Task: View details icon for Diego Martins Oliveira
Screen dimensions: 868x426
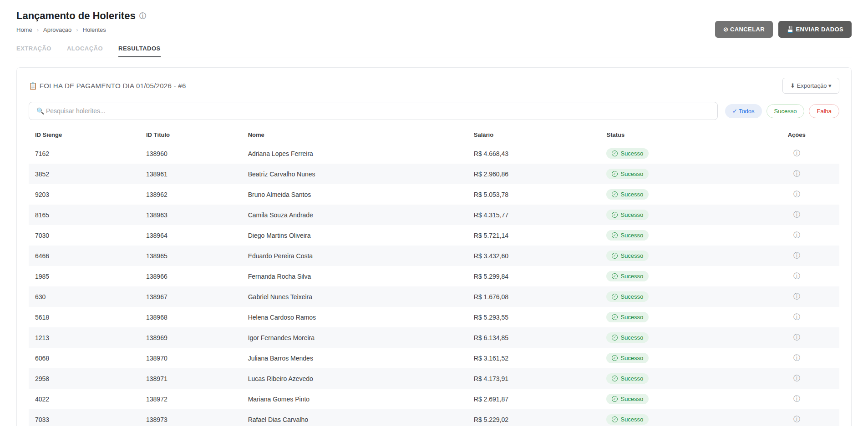Action: point(797,235)
